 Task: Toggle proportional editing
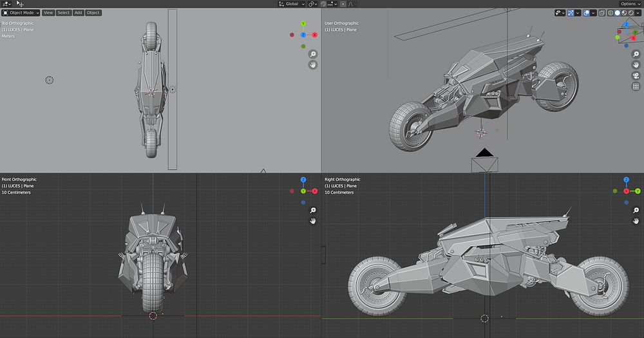tap(343, 4)
